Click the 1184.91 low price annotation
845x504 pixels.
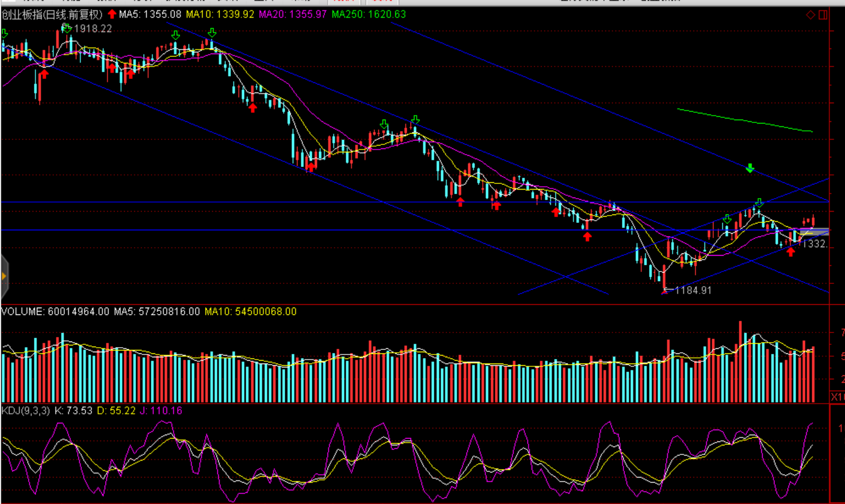[693, 290]
